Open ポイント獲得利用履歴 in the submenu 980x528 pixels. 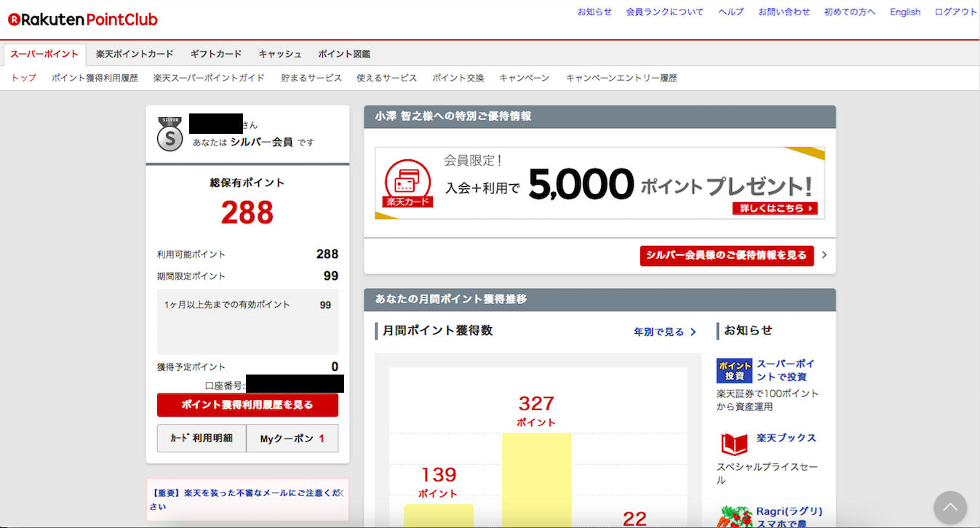(95, 78)
